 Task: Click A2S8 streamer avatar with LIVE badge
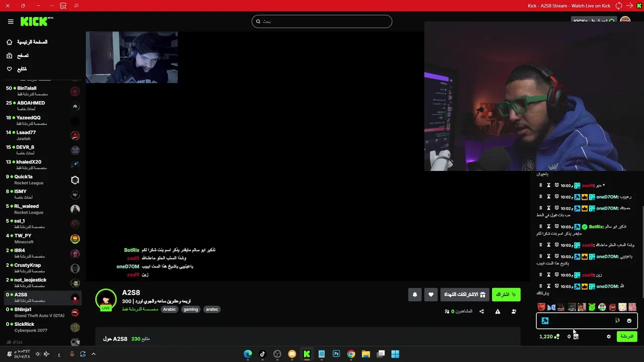(106, 300)
